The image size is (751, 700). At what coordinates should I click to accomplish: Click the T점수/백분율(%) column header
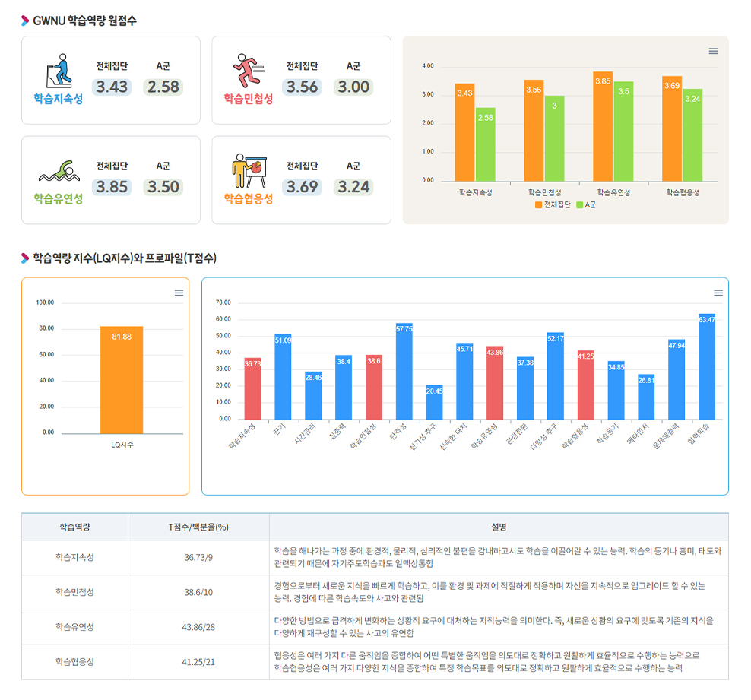[x=198, y=527]
